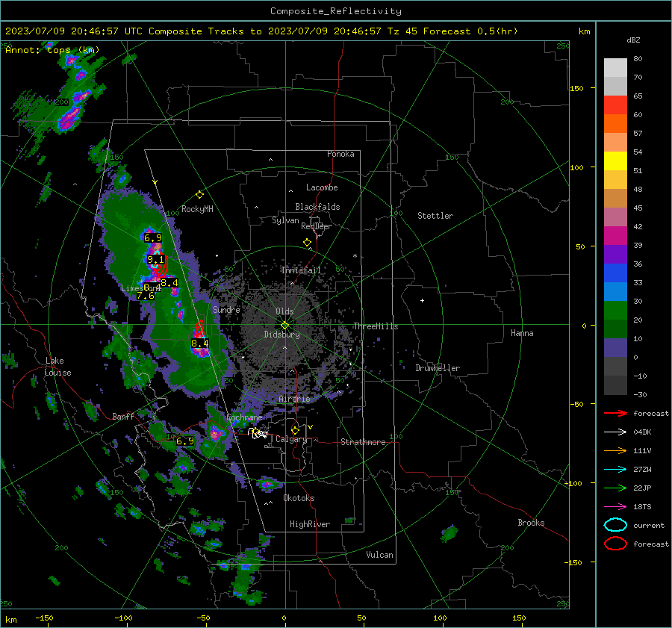Click the blue swatch between 36 and 33 dBZ

(x=615, y=273)
